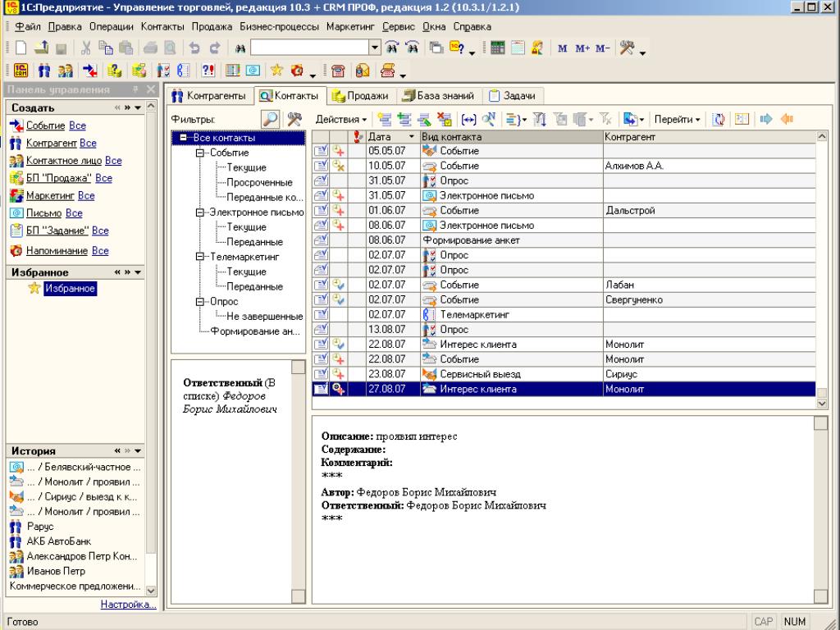
Task: Click the orange back arrow icon
Action: [787, 119]
